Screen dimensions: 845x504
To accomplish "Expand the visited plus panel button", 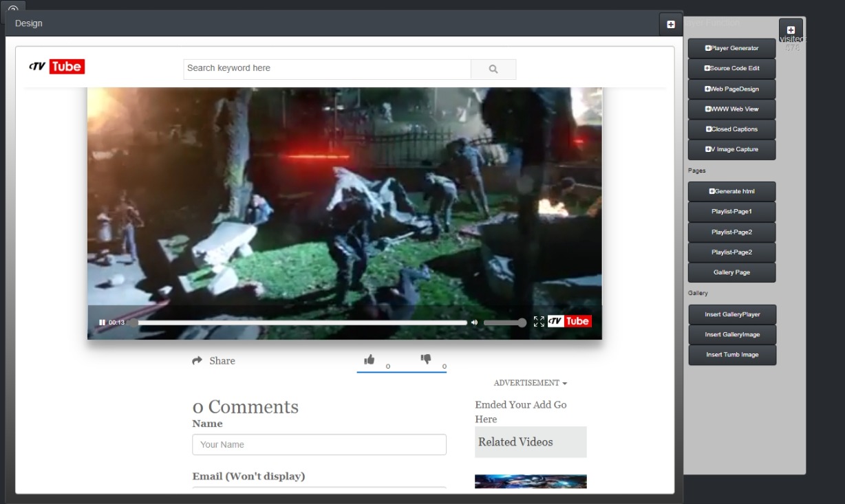I will [x=791, y=30].
